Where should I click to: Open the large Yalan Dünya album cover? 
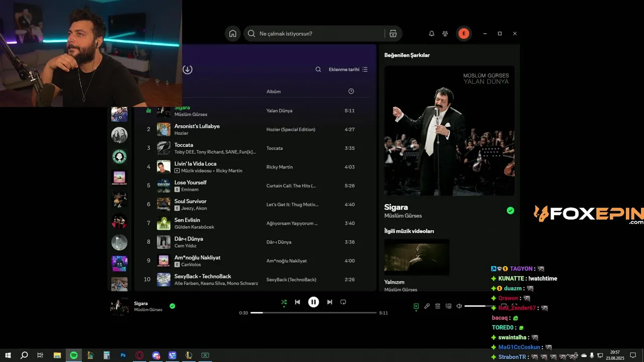(449, 131)
